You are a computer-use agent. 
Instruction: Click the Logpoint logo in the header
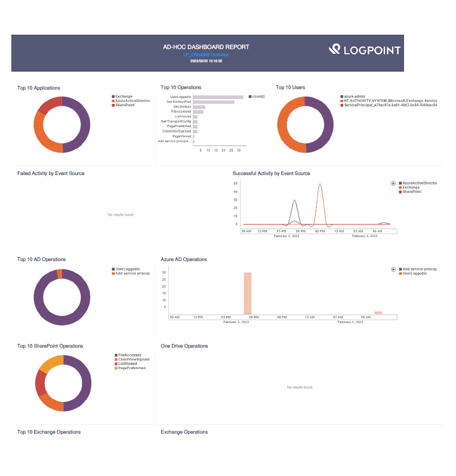tap(364, 50)
